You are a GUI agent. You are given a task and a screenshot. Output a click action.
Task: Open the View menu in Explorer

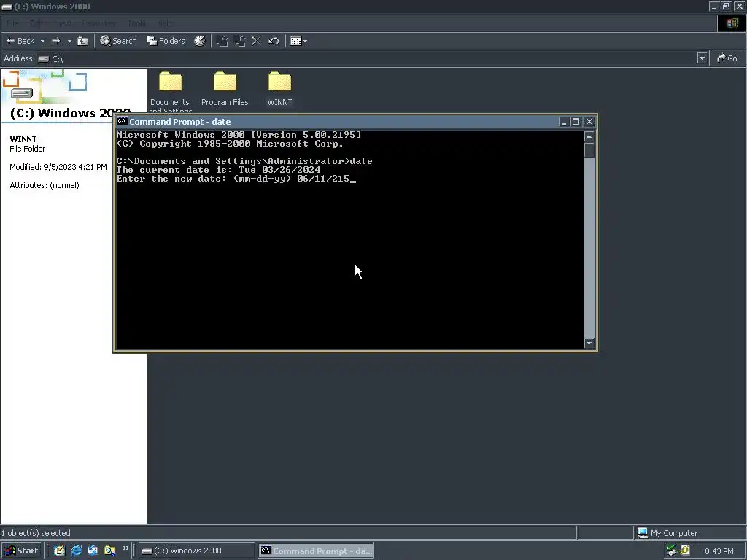(64, 23)
